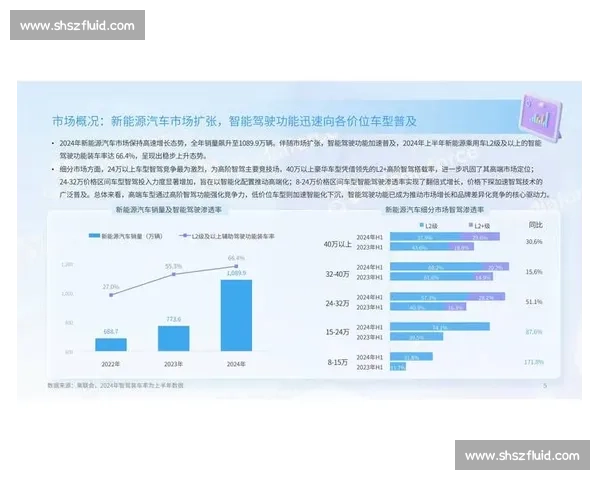Select the 2023年H1 bar for 40万以上
This screenshot has height=480, width=600.
click(x=432, y=247)
